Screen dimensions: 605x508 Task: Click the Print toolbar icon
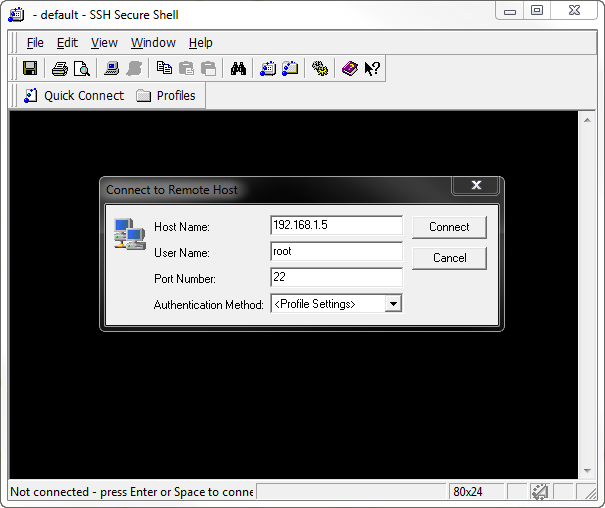(x=60, y=69)
